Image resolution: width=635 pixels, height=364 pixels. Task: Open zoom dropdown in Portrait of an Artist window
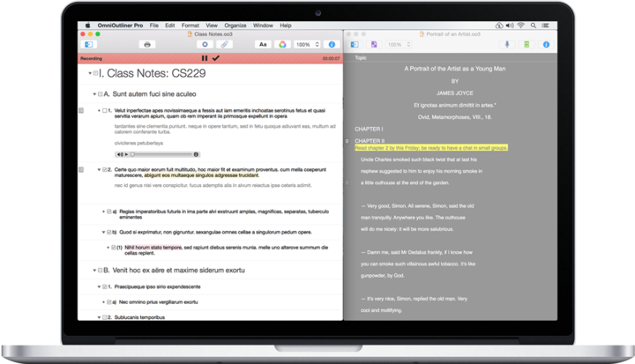[x=398, y=45]
